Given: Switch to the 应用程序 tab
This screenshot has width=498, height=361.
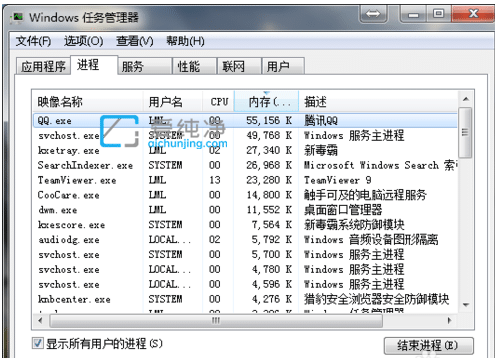Looking at the screenshot, I should (x=43, y=66).
